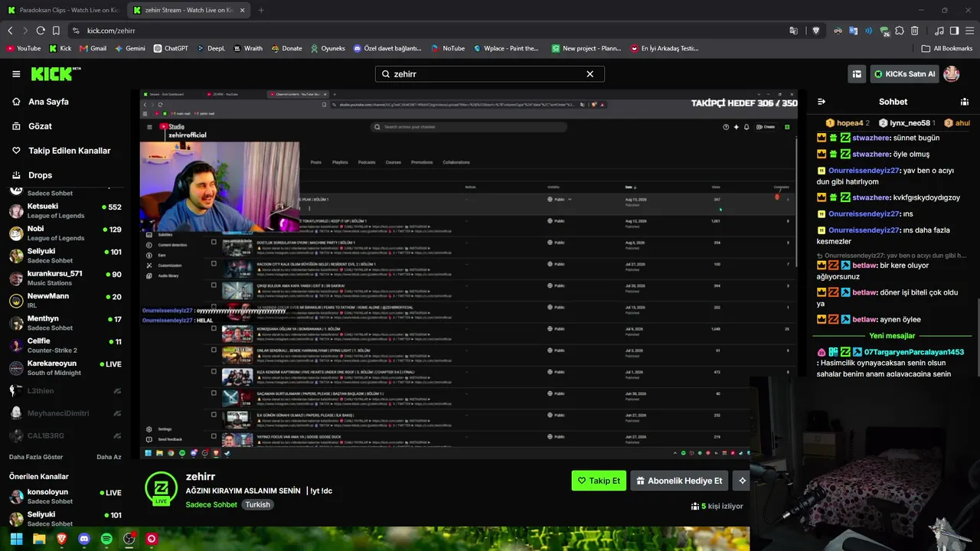Jump to new messages via Yeni mesajlar
The height and width of the screenshot is (551, 980).
pyautogui.click(x=892, y=336)
